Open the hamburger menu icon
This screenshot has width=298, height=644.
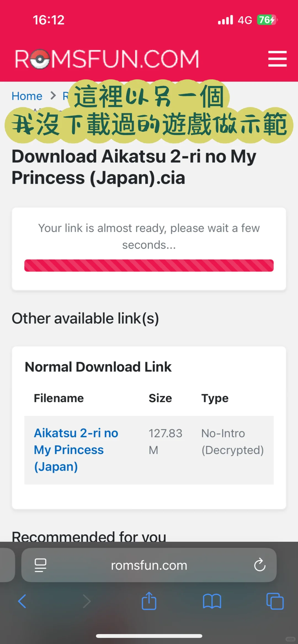(x=277, y=59)
